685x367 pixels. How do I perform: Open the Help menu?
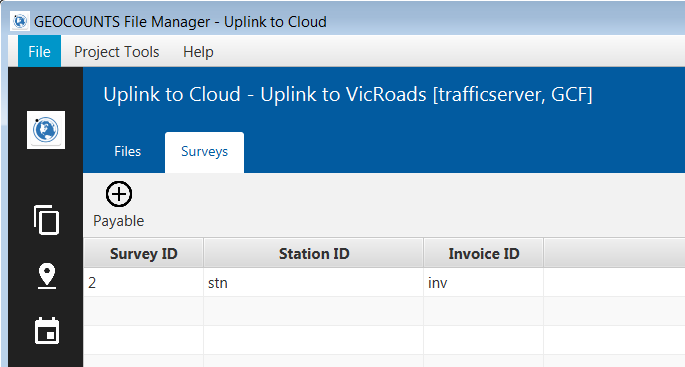click(198, 52)
